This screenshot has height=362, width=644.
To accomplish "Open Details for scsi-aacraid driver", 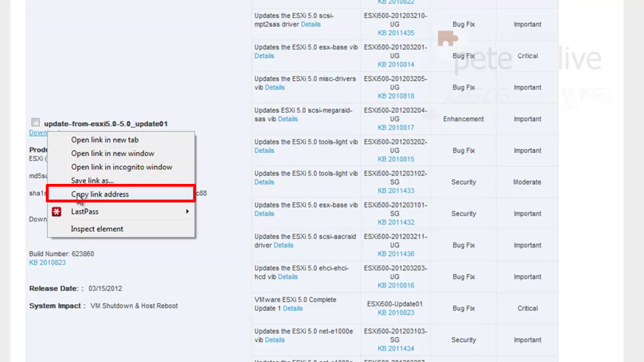I will click(x=283, y=245).
